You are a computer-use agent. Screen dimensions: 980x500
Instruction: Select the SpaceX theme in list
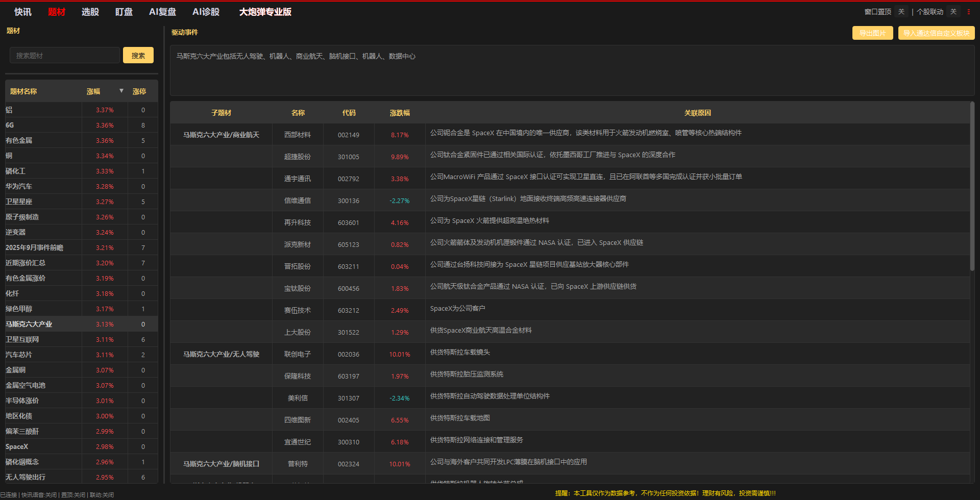click(x=17, y=446)
